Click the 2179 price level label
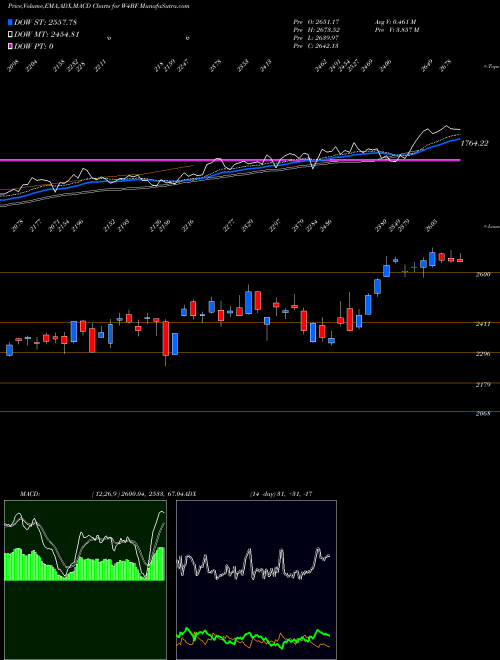The image size is (500, 660). coord(483,384)
